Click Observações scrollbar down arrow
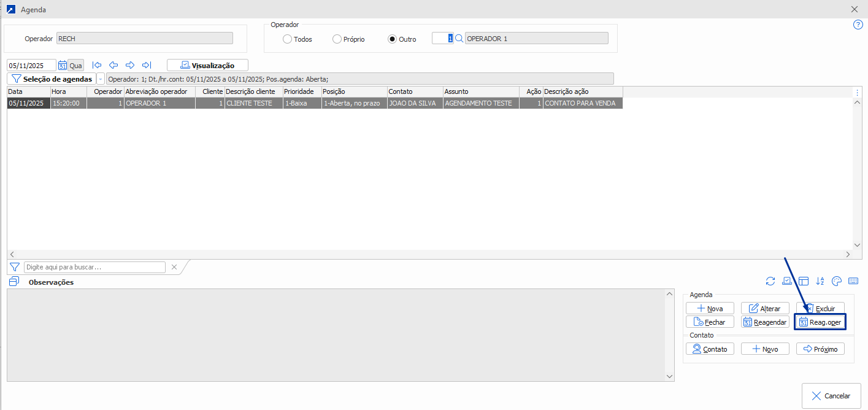The width and height of the screenshot is (868, 410). coord(669,376)
